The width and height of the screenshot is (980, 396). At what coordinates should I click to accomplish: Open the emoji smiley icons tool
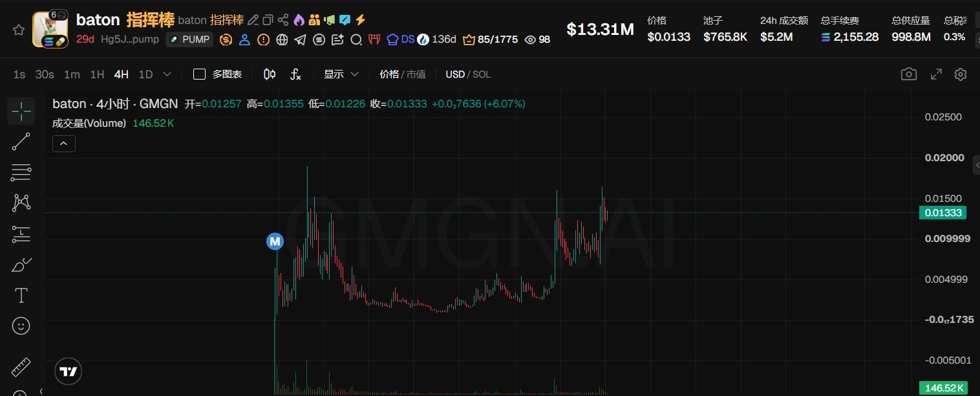(x=21, y=326)
